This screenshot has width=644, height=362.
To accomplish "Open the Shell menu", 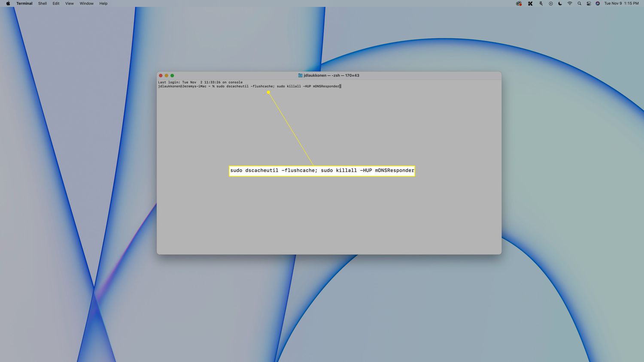I will (x=43, y=3).
